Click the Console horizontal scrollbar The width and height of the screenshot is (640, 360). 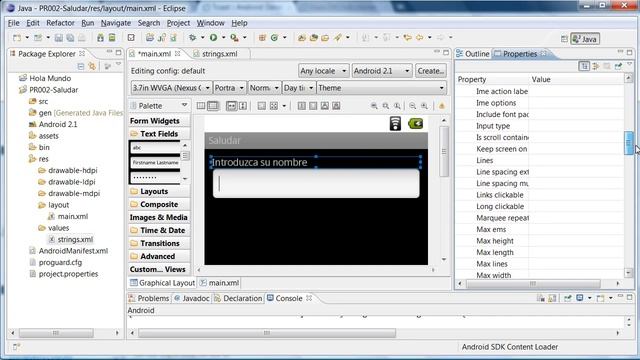[267, 333]
